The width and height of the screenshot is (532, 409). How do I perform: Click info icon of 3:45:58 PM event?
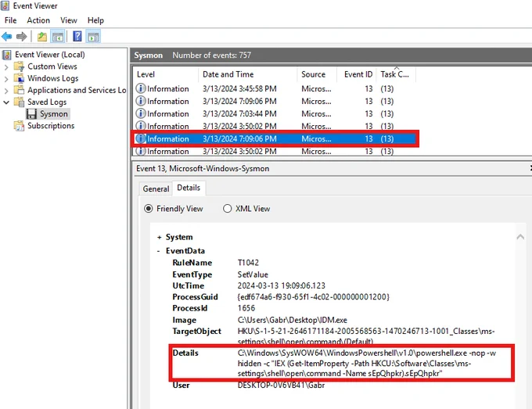point(141,88)
